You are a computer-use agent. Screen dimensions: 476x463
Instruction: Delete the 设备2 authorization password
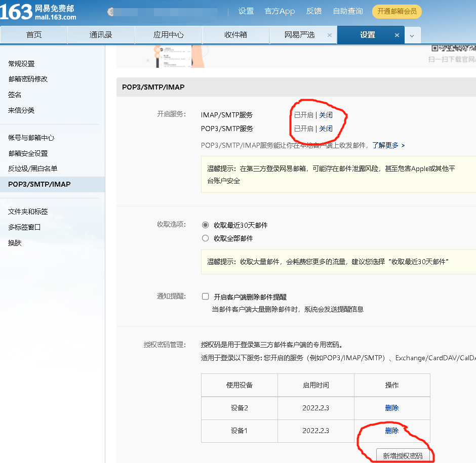(x=392, y=408)
